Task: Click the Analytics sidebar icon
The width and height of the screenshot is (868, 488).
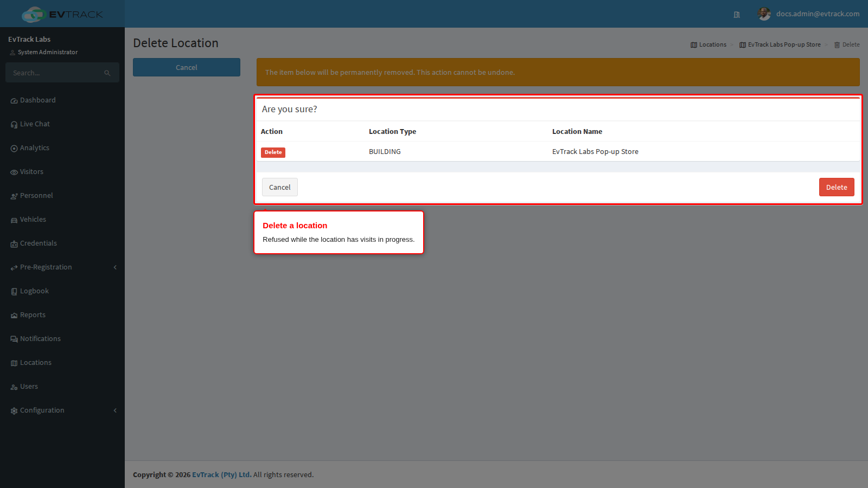Action: pyautogui.click(x=14, y=149)
